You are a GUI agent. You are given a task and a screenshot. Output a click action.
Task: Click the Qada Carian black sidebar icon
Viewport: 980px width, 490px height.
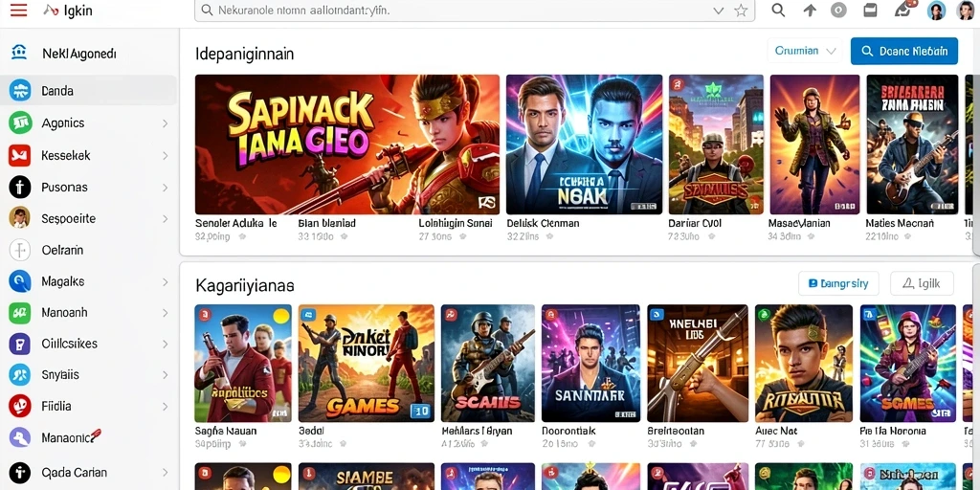[20, 473]
